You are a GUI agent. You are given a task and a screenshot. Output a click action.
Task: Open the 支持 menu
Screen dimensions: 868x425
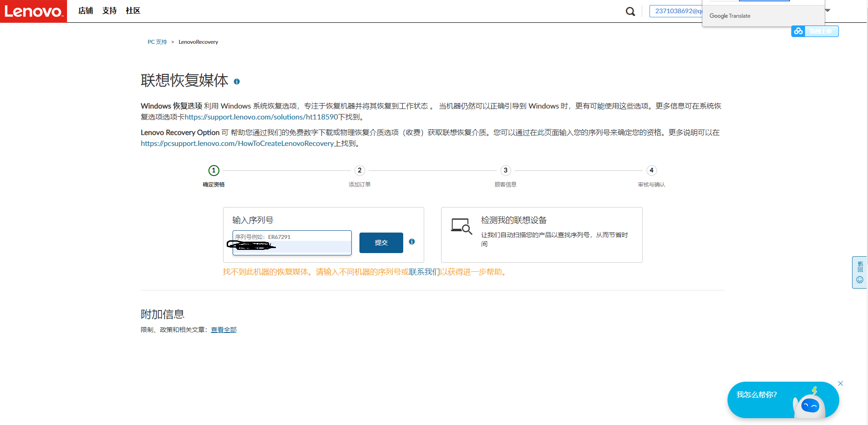coord(109,10)
